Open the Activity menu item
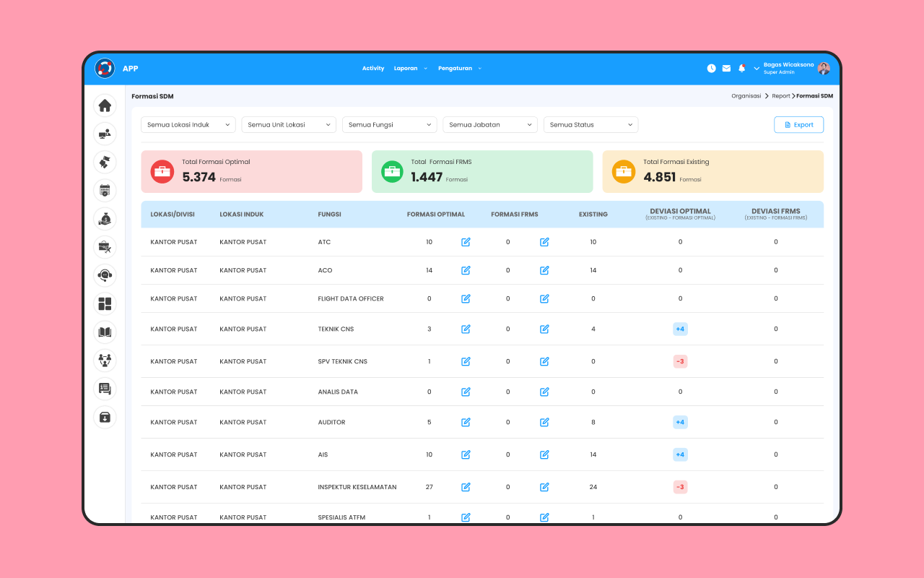924x578 pixels. pos(373,69)
